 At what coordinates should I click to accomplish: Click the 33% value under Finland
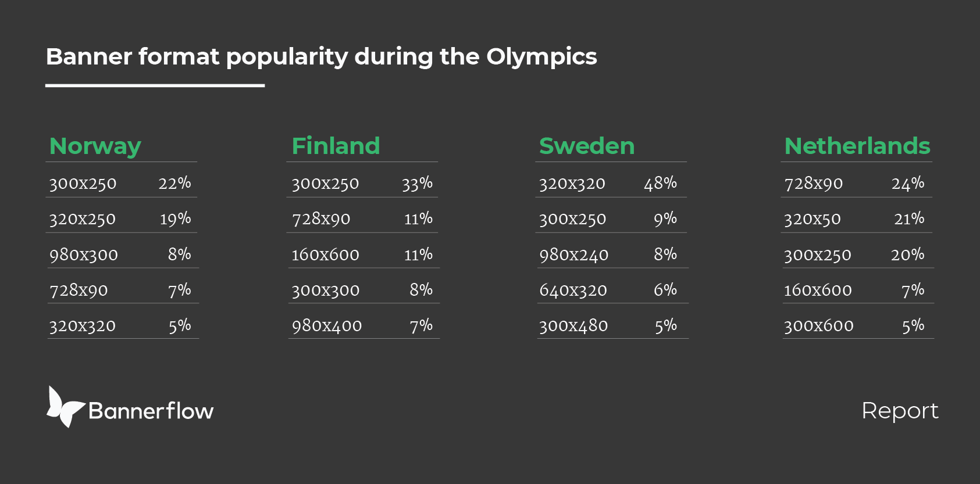point(417,184)
